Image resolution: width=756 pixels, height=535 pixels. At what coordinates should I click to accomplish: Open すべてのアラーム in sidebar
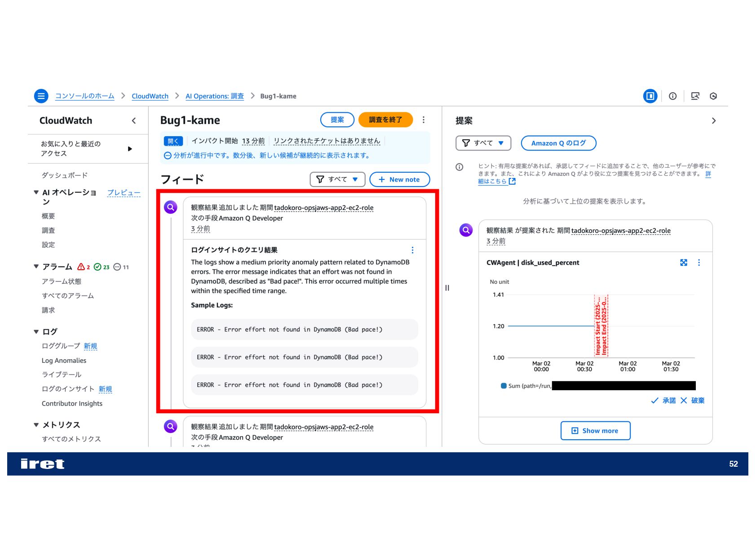(x=68, y=296)
